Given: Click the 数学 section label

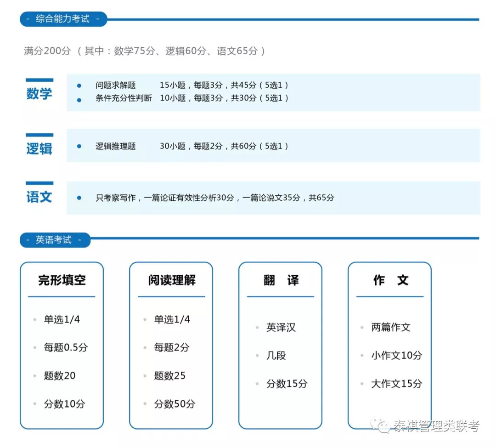Looking at the screenshot, I should [39, 94].
